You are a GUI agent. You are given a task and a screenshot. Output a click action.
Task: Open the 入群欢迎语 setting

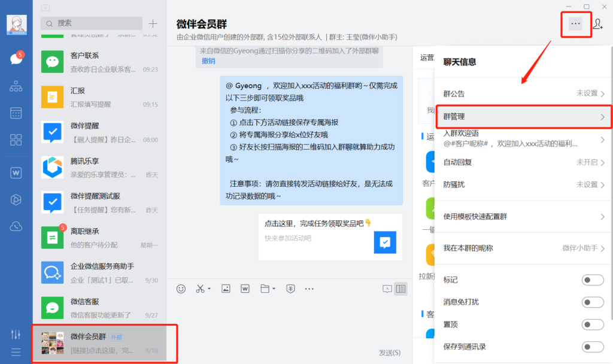coord(523,139)
